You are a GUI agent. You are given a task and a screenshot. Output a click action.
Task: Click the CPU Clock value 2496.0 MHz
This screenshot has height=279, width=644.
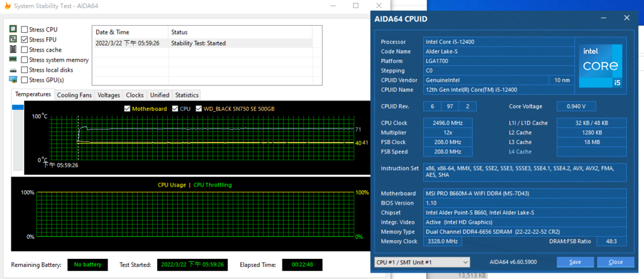click(x=448, y=123)
